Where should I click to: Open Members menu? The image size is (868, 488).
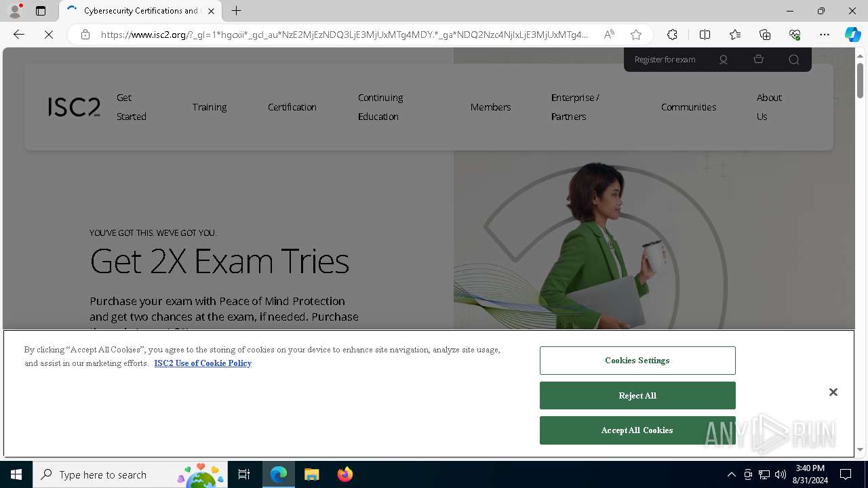point(490,107)
